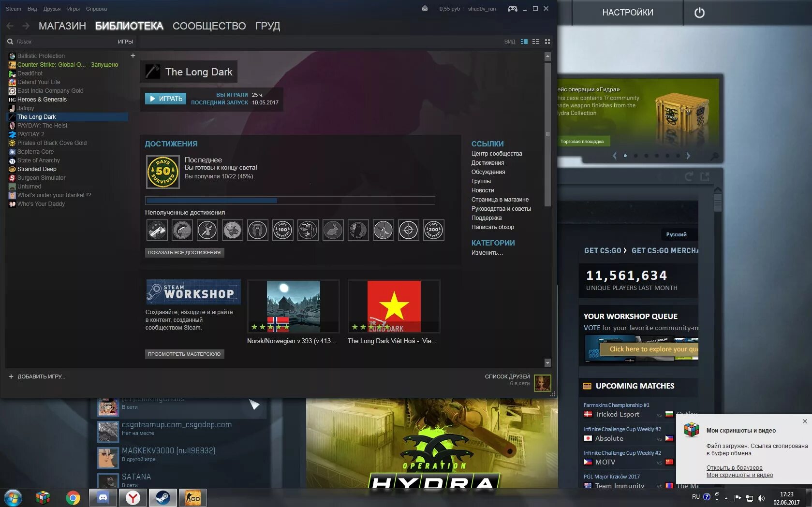The image size is (812, 507).
Task: Click the Steam back navigation arrow
Action: point(10,26)
